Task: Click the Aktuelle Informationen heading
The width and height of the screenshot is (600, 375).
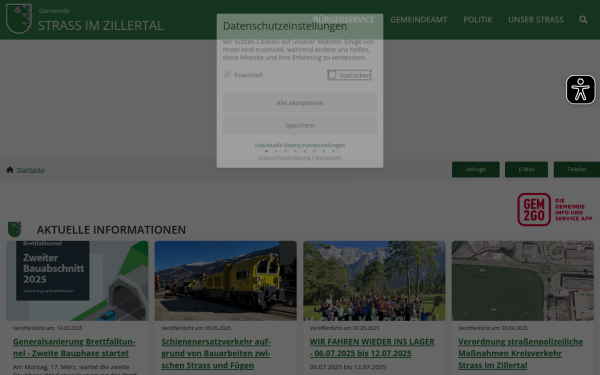Action: coord(111,230)
